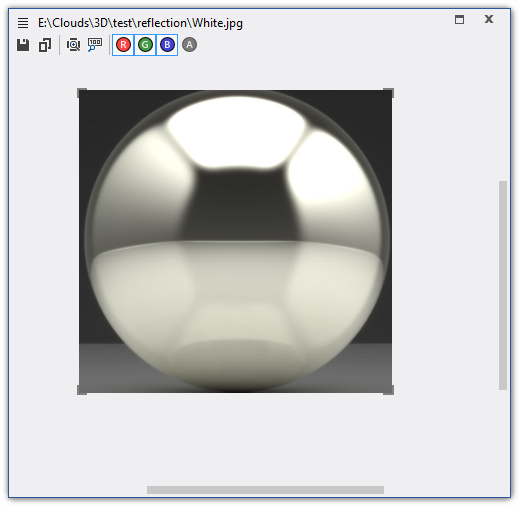
Task: Click the copy image icon
Action: (45, 45)
